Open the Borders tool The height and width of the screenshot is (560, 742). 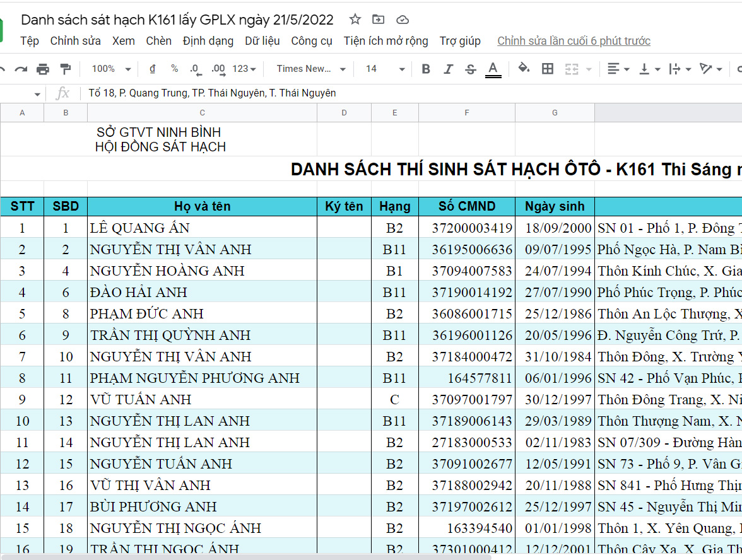(x=548, y=69)
